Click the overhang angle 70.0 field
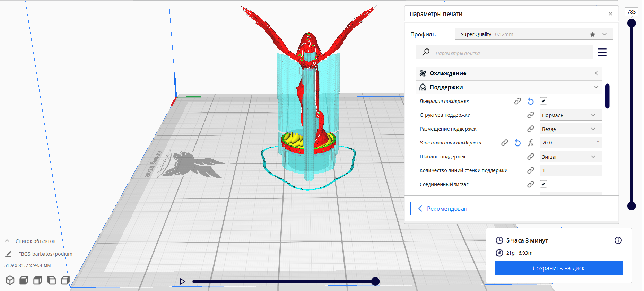The image size is (644, 291). tap(571, 143)
